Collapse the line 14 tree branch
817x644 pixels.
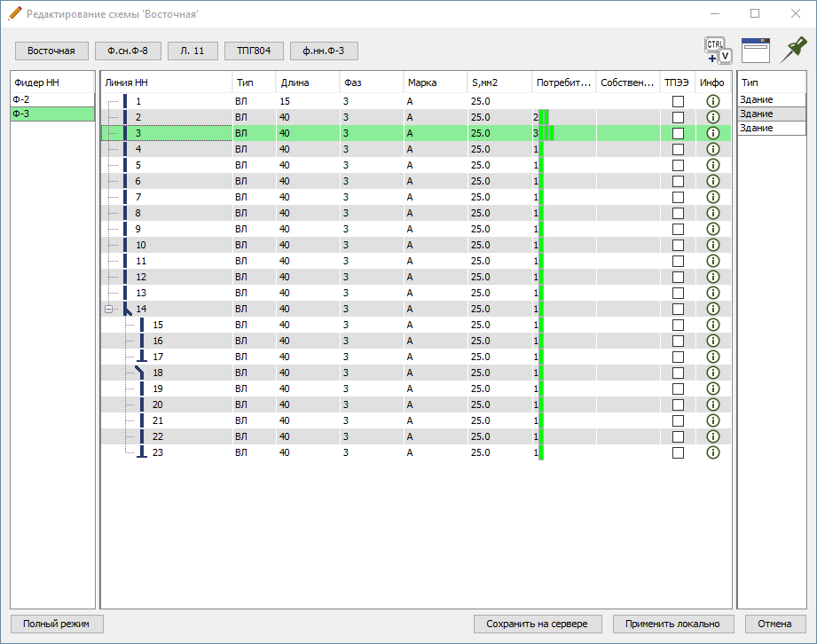coord(108,309)
